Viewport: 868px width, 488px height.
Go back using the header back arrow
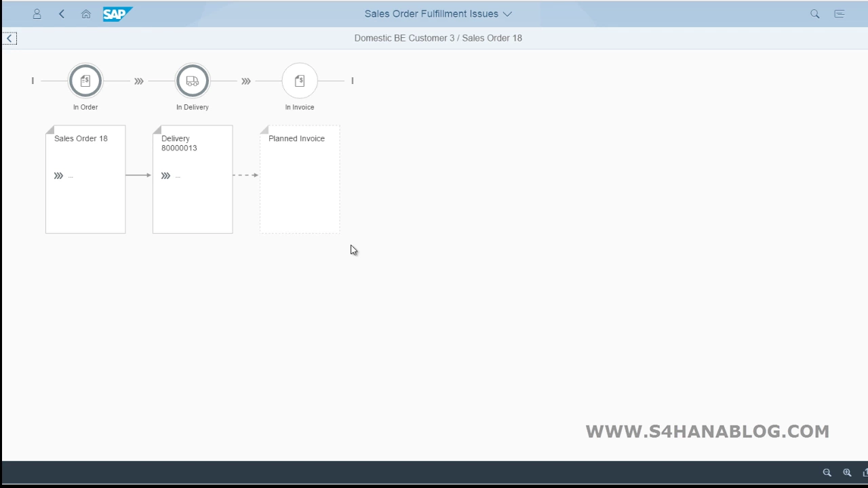[62, 14]
